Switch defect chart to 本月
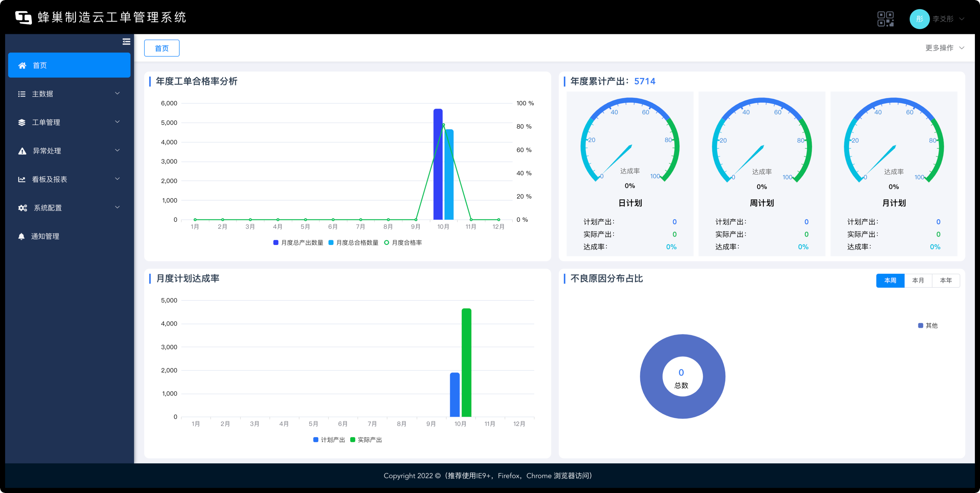The height and width of the screenshot is (493, 980). coord(918,280)
